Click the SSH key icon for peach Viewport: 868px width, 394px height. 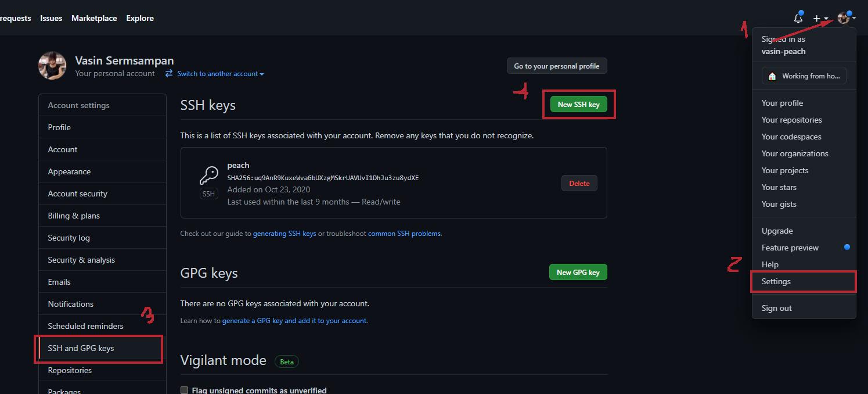[208, 175]
